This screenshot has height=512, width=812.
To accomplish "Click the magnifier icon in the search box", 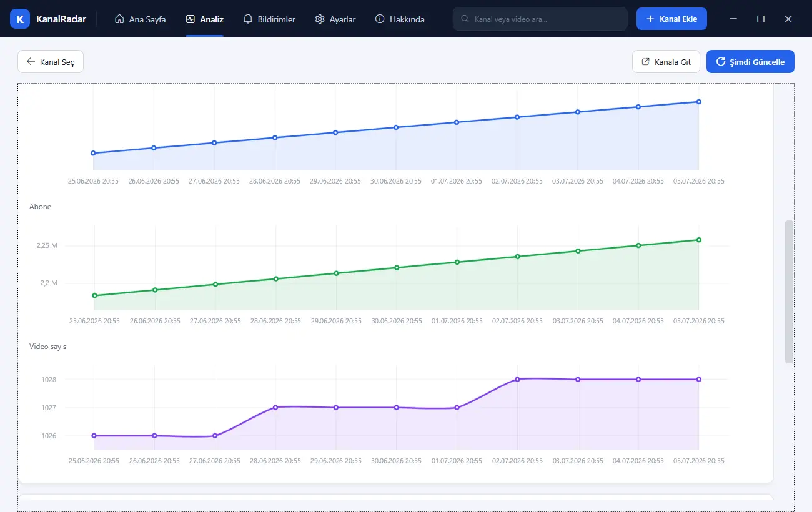I will pyautogui.click(x=465, y=19).
